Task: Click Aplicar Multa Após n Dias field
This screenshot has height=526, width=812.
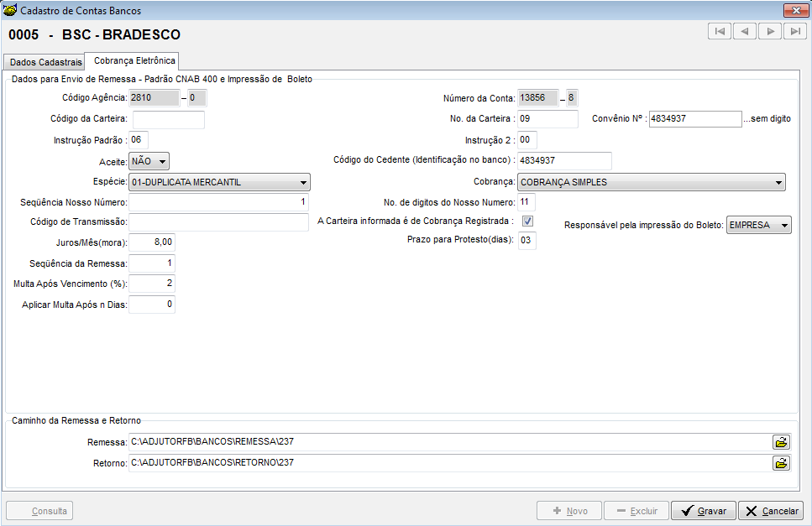Action: (152, 305)
